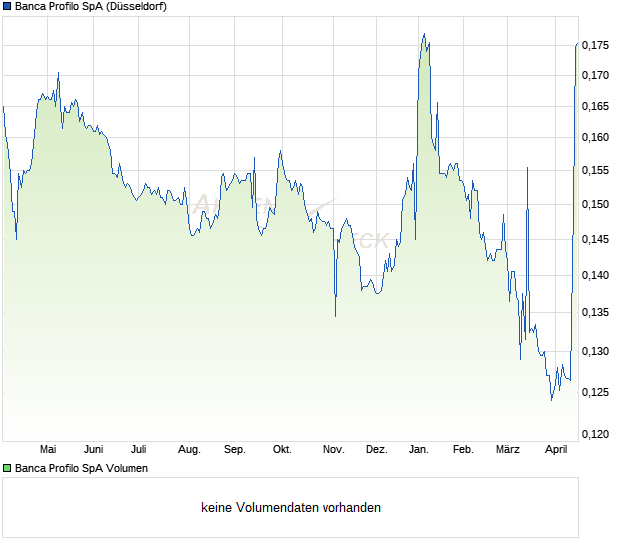Click the 0,170 price axis value
Viewport: 620px width, 546px height.
click(595, 75)
